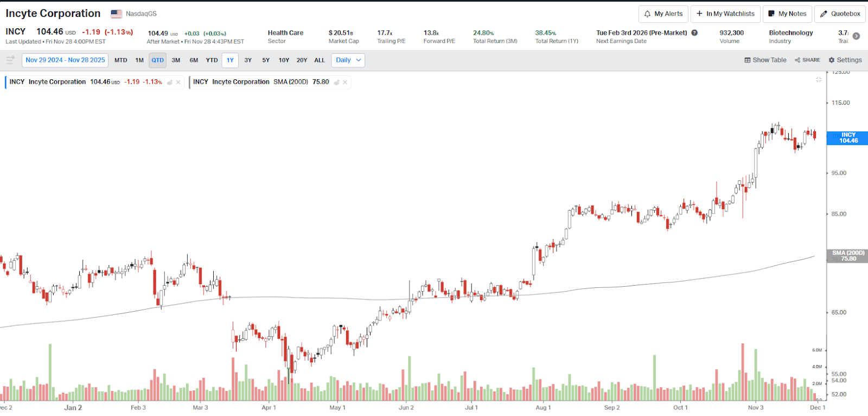Select the QTD time range
The image size is (868, 416).
click(158, 60)
